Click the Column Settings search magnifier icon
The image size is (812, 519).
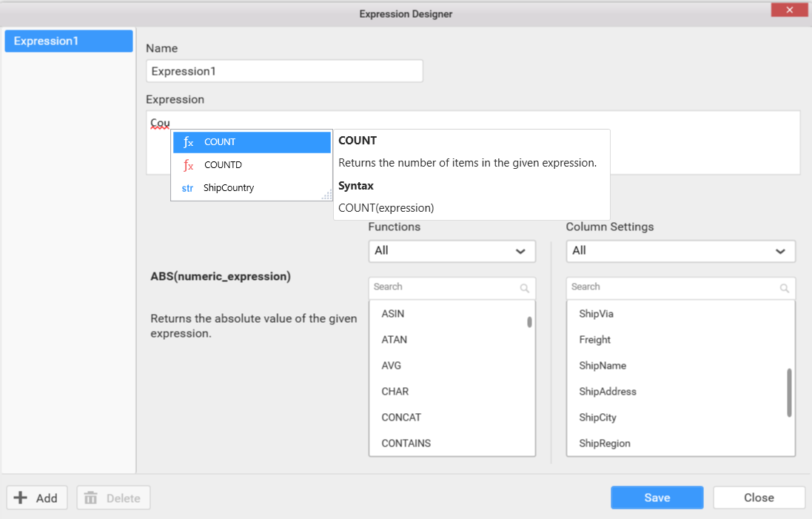pos(784,288)
